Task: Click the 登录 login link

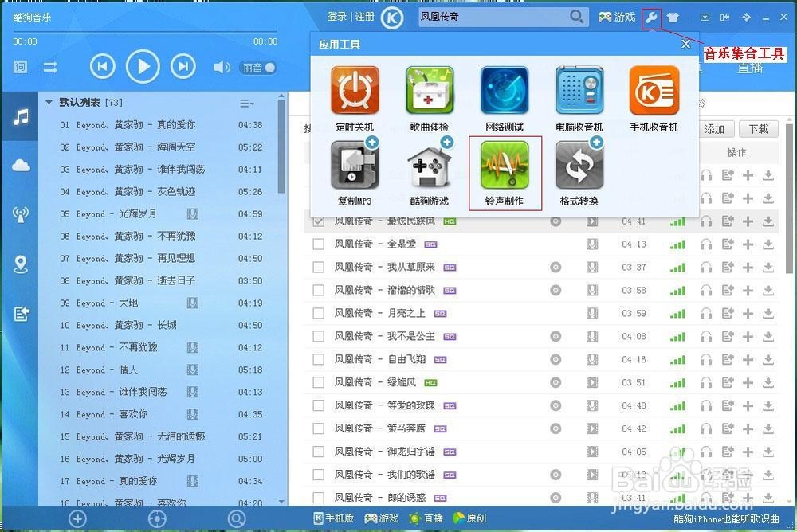Action: 339,16
